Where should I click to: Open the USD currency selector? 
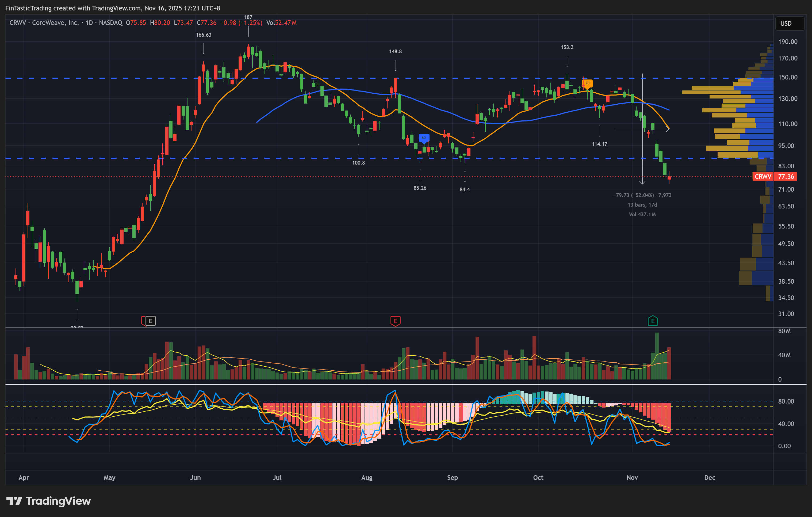pos(789,23)
